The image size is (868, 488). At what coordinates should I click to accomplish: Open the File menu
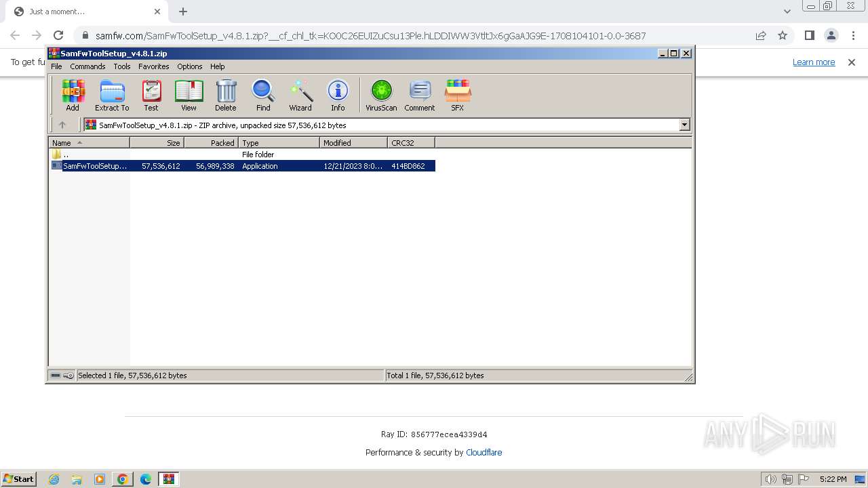(x=56, y=66)
